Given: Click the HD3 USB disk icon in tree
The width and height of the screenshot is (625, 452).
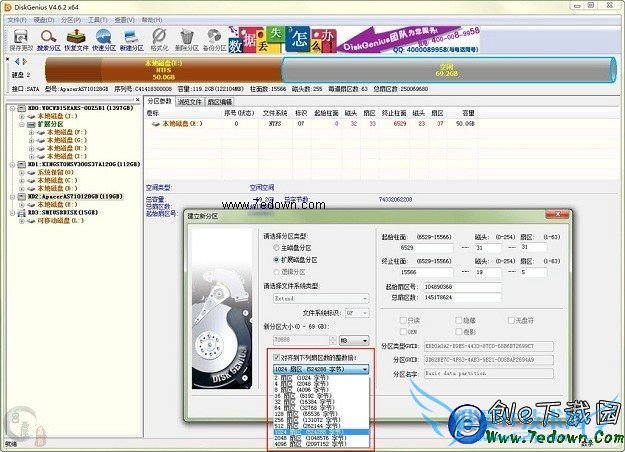Looking at the screenshot, I should (x=22, y=213).
